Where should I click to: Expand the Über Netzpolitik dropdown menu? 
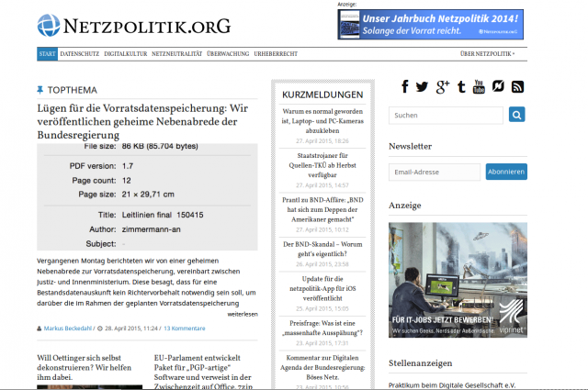(487, 54)
